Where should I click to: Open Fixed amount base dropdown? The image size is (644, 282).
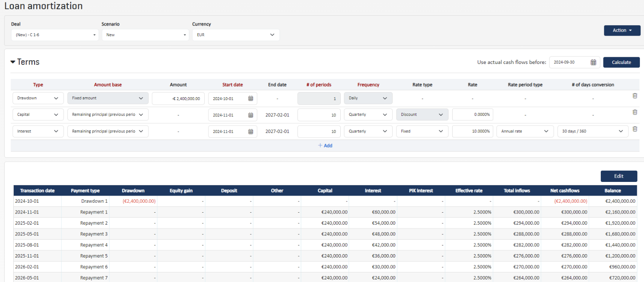108,98
